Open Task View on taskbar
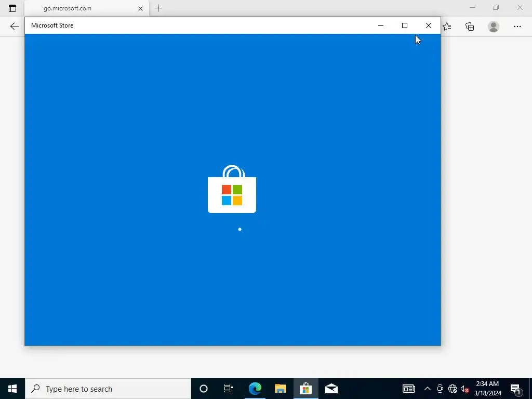Image resolution: width=532 pixels, height=399 pixels. [229, 389]
